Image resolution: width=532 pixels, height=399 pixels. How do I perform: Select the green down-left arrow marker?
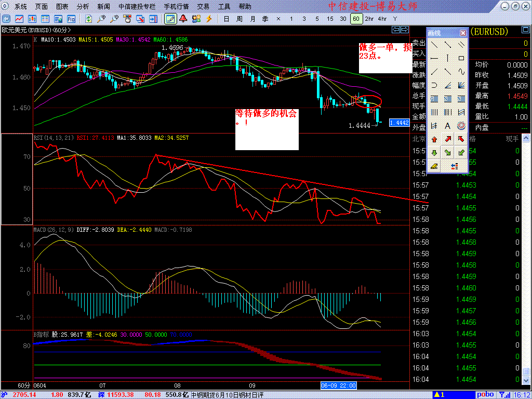(x=461, y=153)
